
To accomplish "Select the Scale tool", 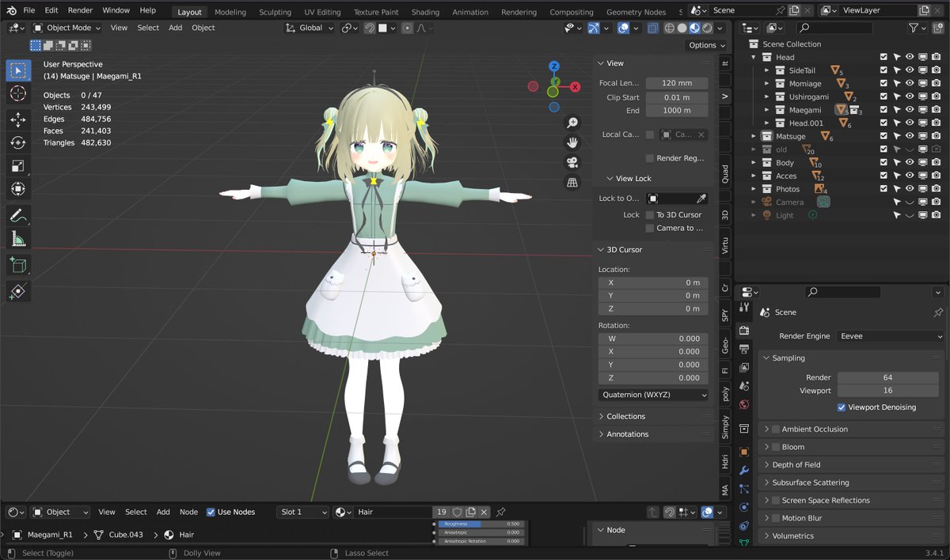I will coord(18,165).
